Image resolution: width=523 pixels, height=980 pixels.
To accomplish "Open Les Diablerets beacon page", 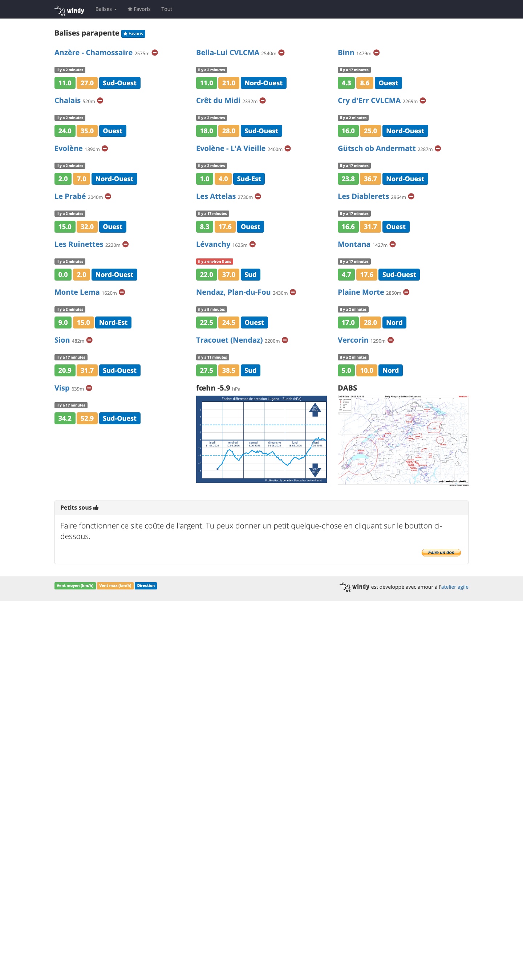I will pyautogui.click(x=363, y=197).
